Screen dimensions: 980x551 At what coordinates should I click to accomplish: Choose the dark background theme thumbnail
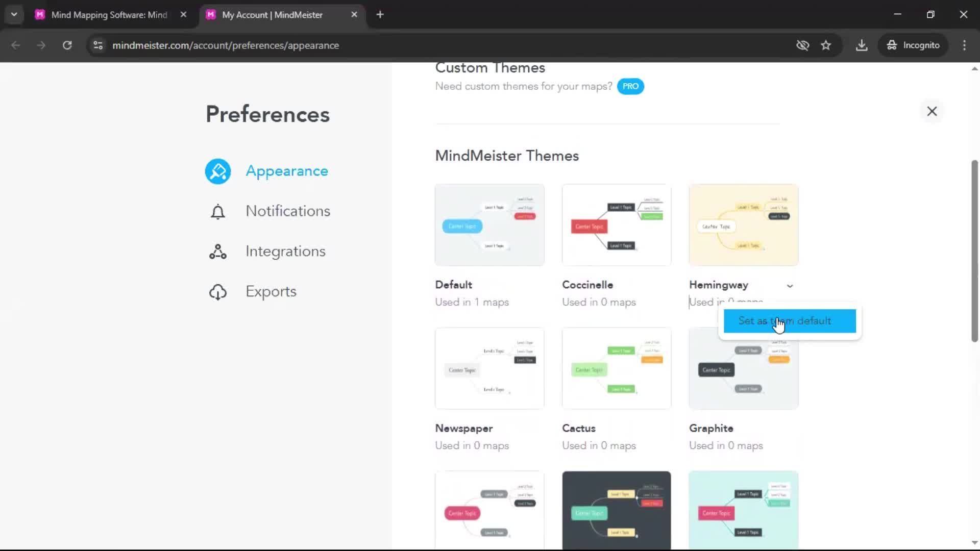pyautogui.click(x=617, y=510)
